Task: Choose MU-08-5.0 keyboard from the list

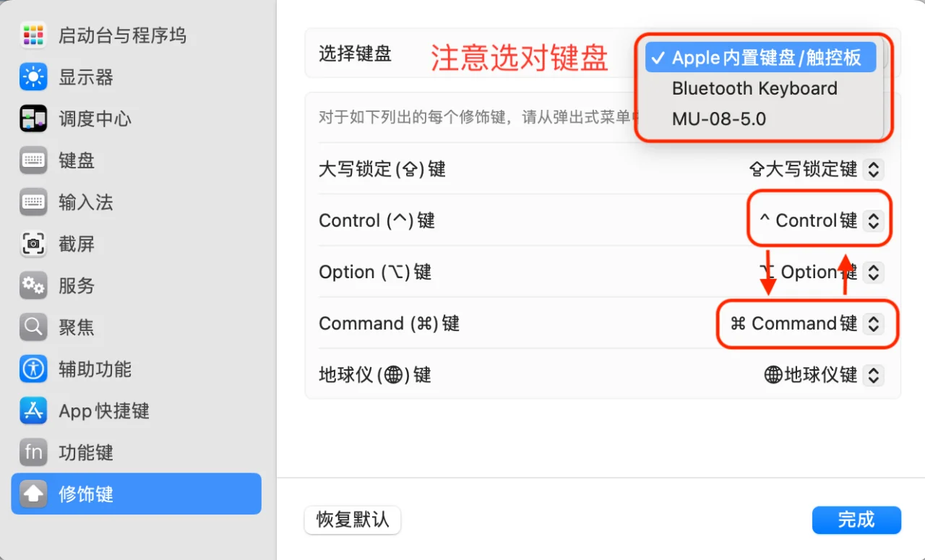Action: pyautogui.click(x=718, y=119)
